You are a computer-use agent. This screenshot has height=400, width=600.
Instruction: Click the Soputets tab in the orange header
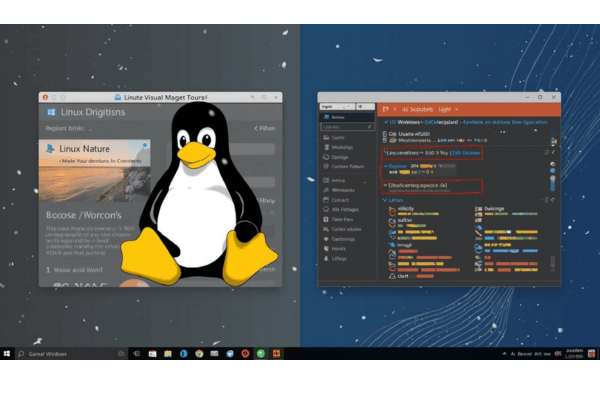[417, 109]
